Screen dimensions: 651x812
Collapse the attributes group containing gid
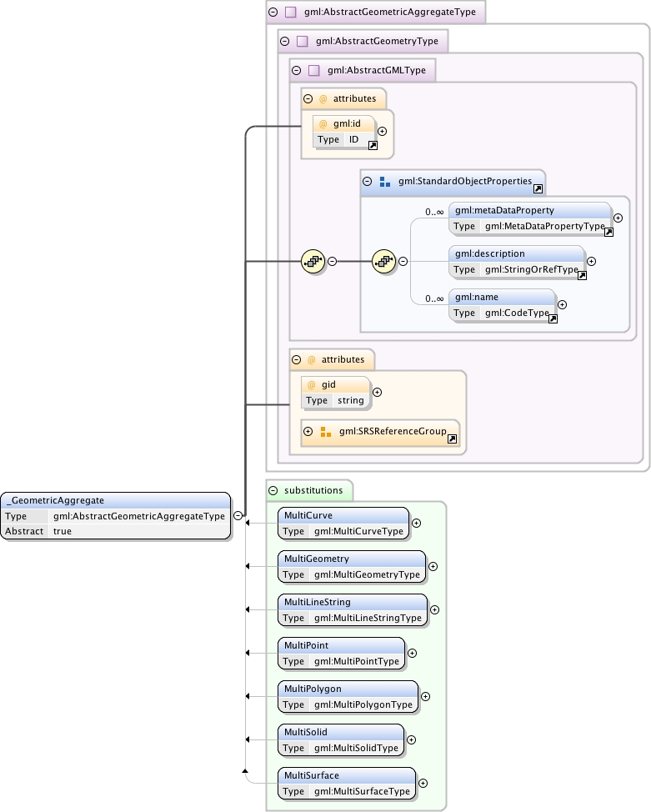[296, 359]
